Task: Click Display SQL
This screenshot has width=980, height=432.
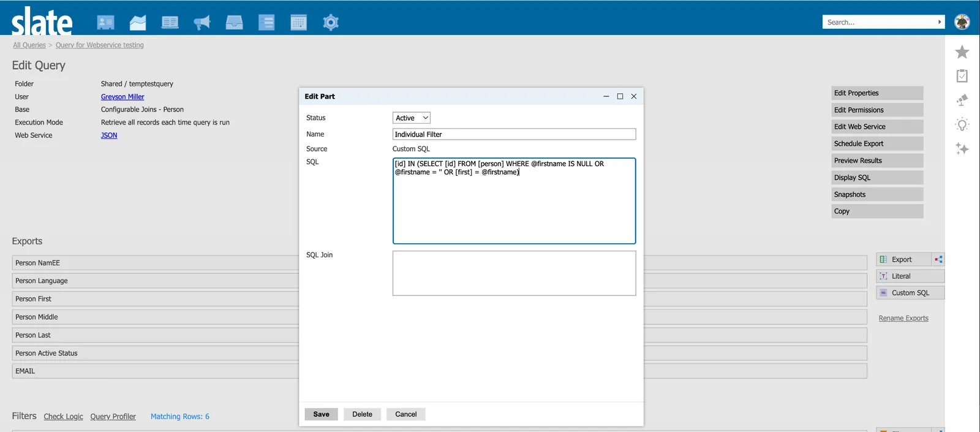Action: (x=877, y=178)
